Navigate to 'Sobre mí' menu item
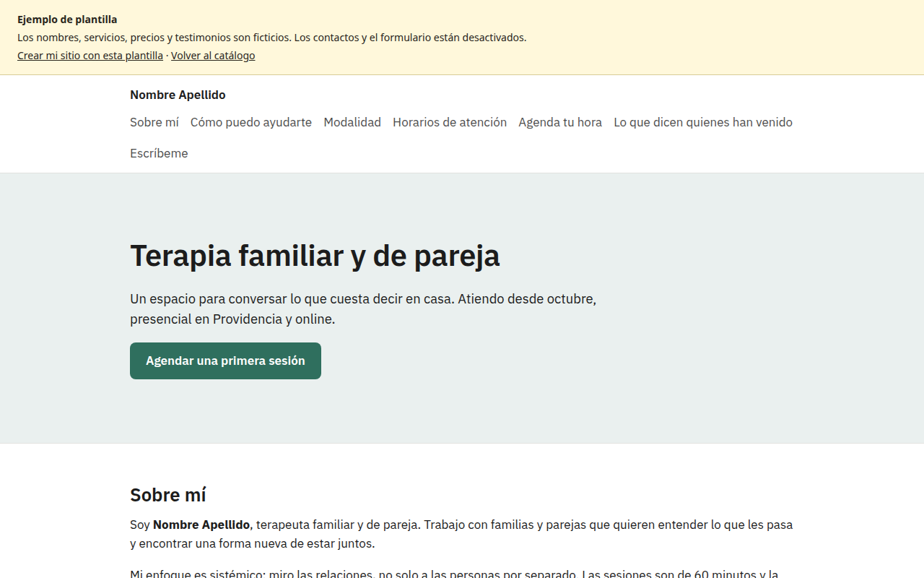The height and width of the screenshot is (578, 924). [x=154, y=122]
